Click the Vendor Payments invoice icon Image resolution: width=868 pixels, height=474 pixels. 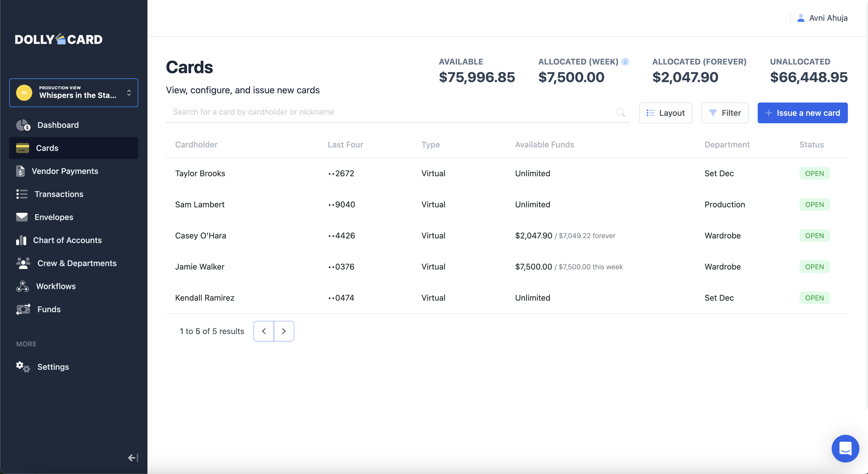[20, 171]
